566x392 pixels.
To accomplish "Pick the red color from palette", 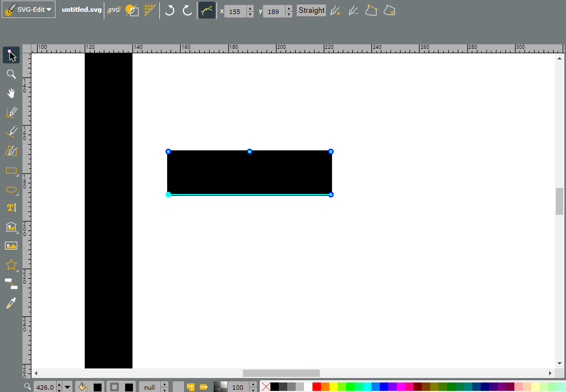I will 316,387.
